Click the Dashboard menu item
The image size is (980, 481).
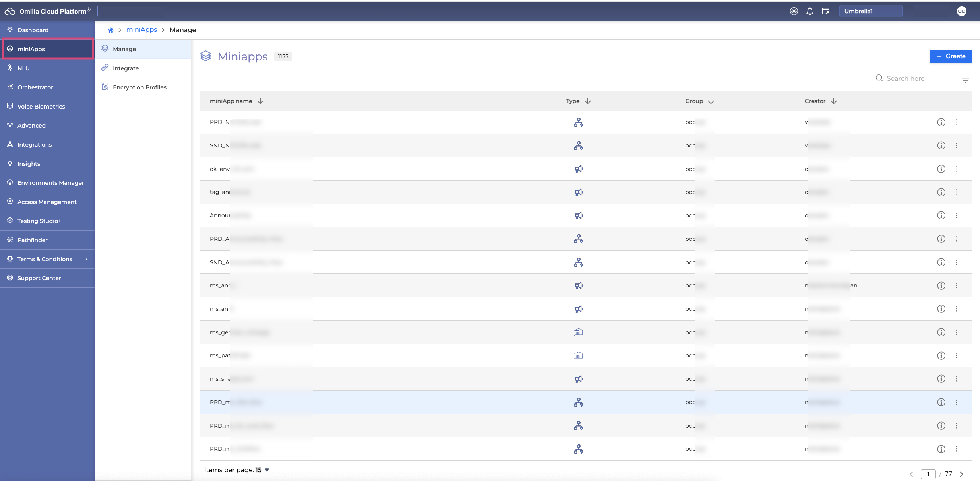[x=34, y=30]
